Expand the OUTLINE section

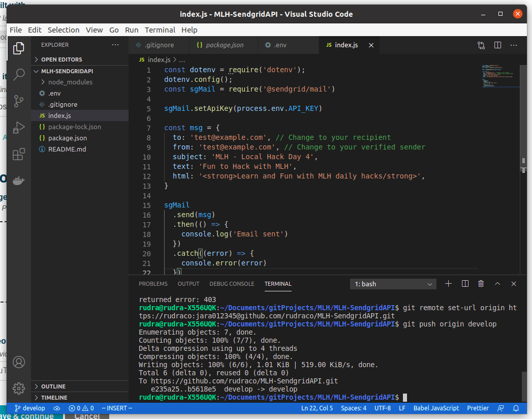(x=80, y=386)
